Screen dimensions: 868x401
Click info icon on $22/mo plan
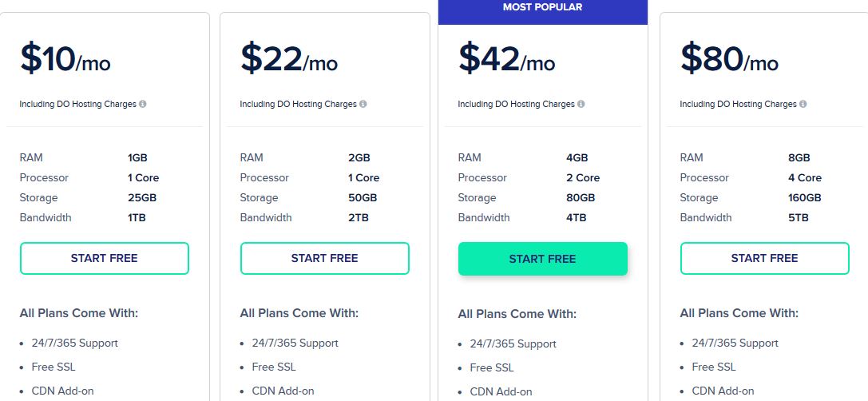point(363,104)
